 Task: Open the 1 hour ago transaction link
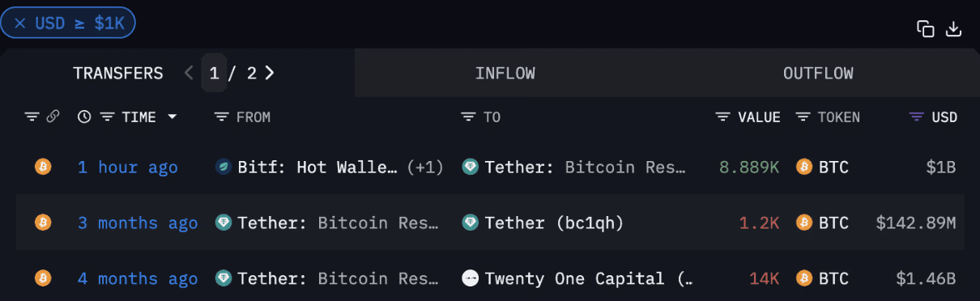128,167
